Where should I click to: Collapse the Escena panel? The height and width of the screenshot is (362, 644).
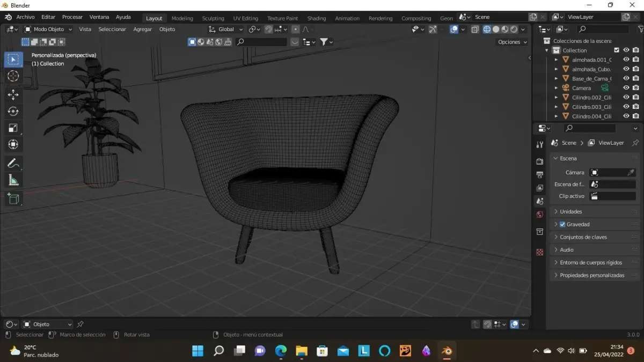[595, 158]
